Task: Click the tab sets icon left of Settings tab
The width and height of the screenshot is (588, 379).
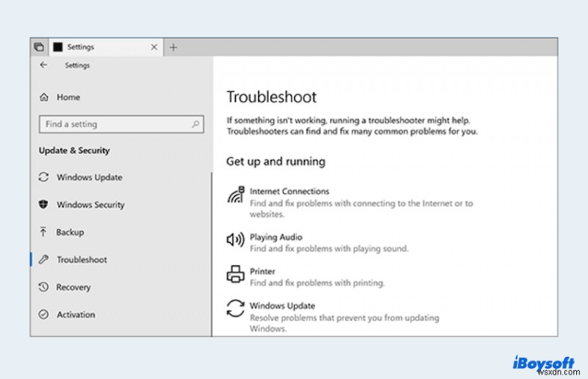Action: (x=39, y=47)
